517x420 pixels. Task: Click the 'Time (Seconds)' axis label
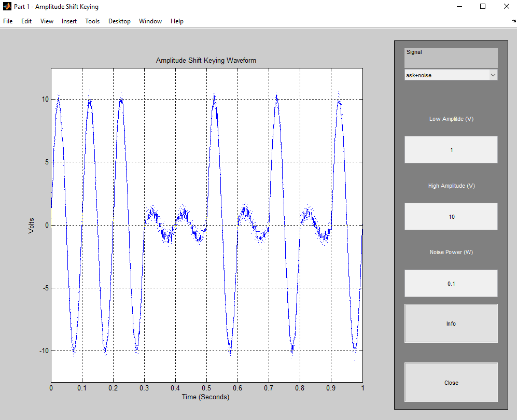205,397
